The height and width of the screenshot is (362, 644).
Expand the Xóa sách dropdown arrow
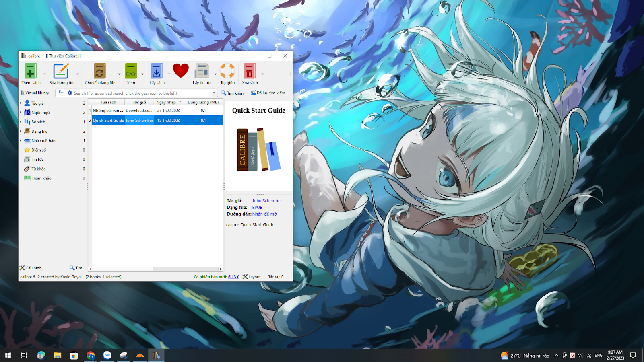point(262,74)
